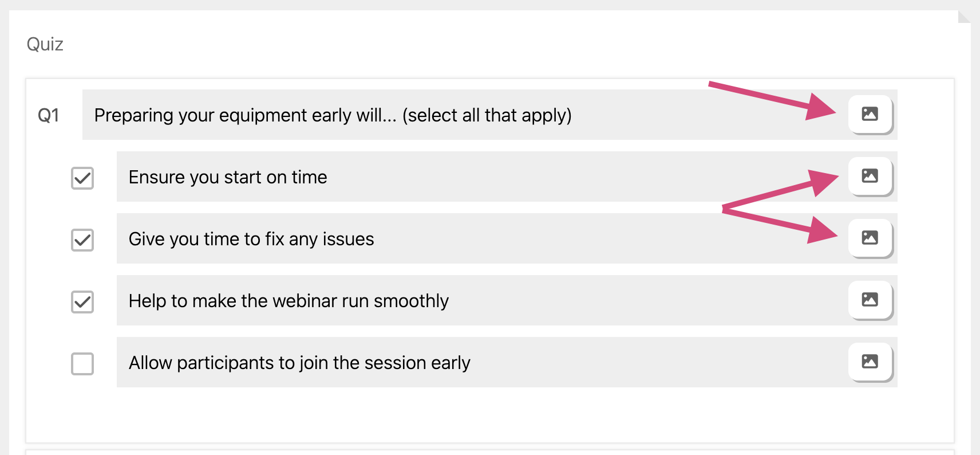980x455 pixels.
Task: Open image upload for "Help to make the webinar run smoothly"
Action: coord(870,300)
